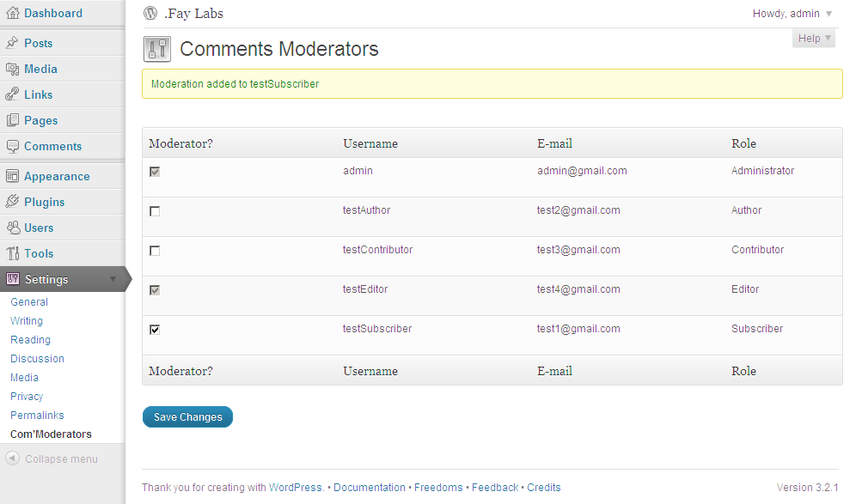This screenshot has height=504, width=856.
Task: Go to Permalinks settings page
Action: (37, 416)
